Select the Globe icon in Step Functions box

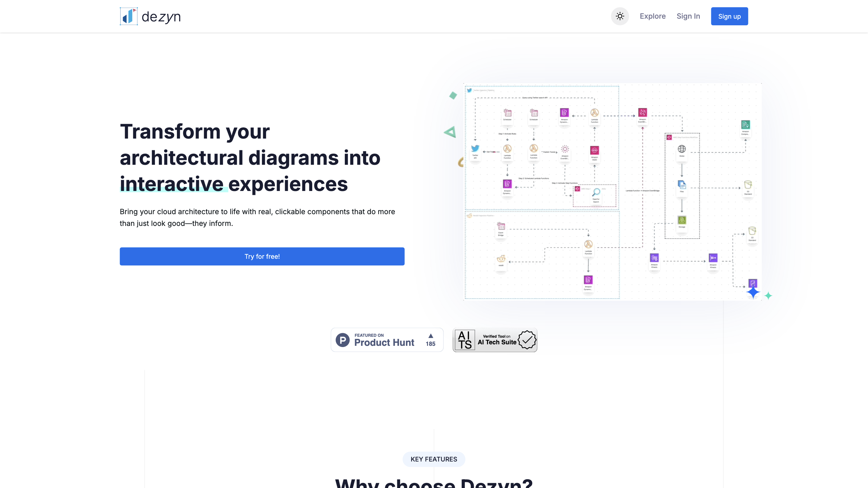[682, 149]
